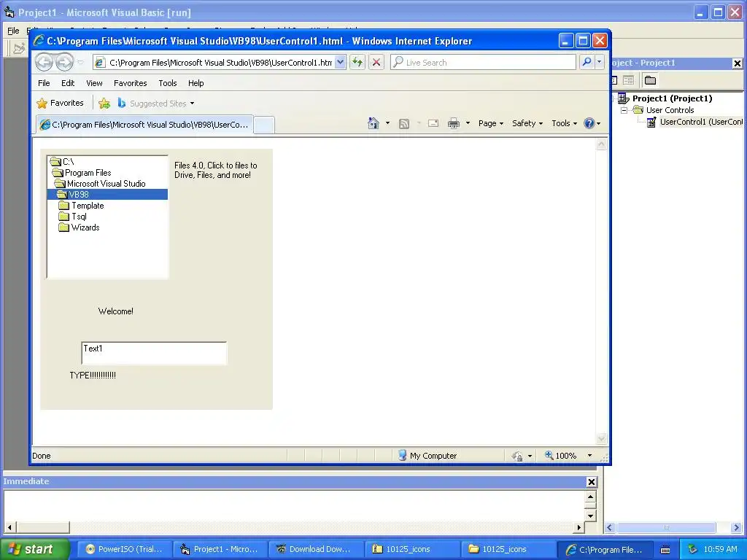Close the Immediate window
Image resolution: width=747 pixels, height=560 pixels.
click(591, 481)
